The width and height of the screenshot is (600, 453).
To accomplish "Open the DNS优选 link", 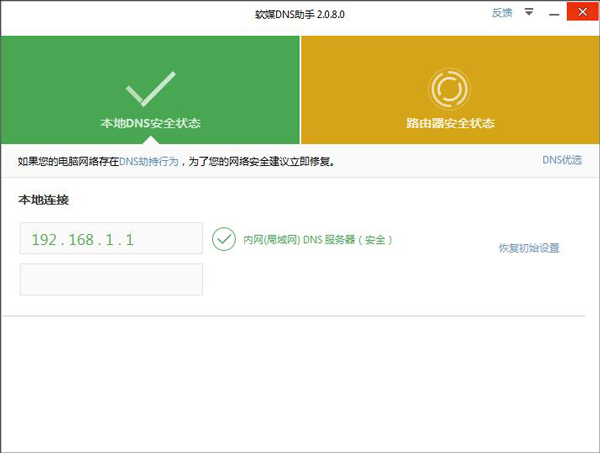I will coord(562,160).
